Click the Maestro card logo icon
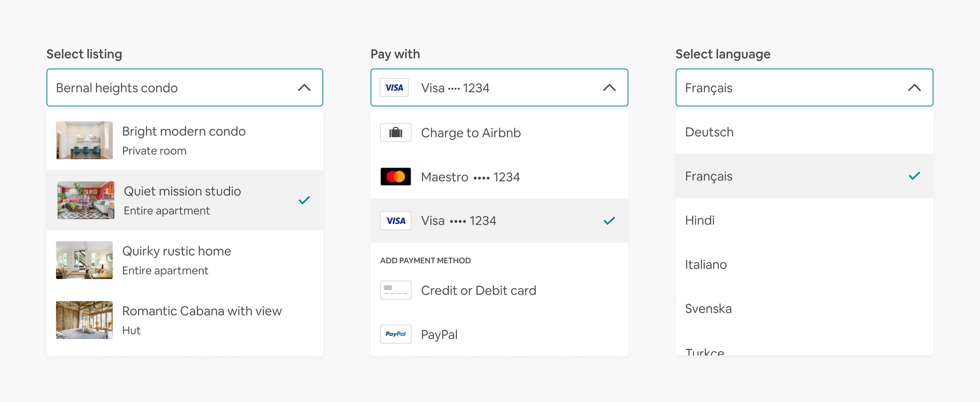This screenshot has width=980, height=402. pyautogui.click(x=395, y=177)
